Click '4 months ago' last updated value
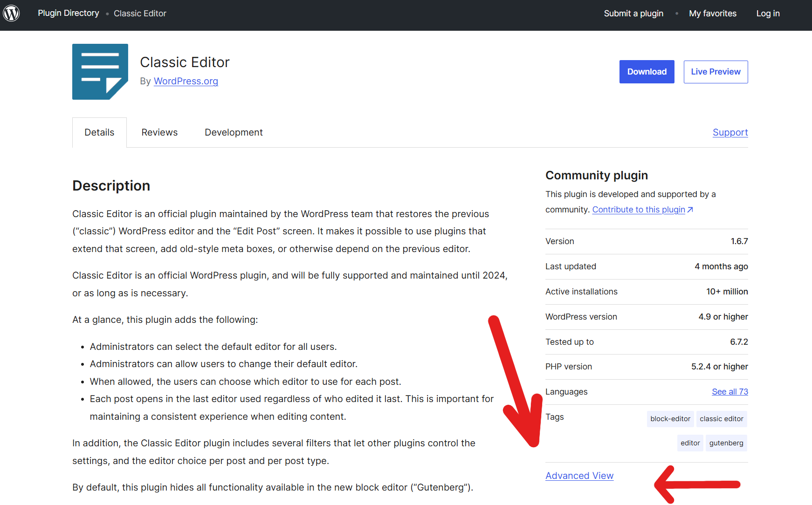Screen dimensions: 812x505 click(721, 266)
